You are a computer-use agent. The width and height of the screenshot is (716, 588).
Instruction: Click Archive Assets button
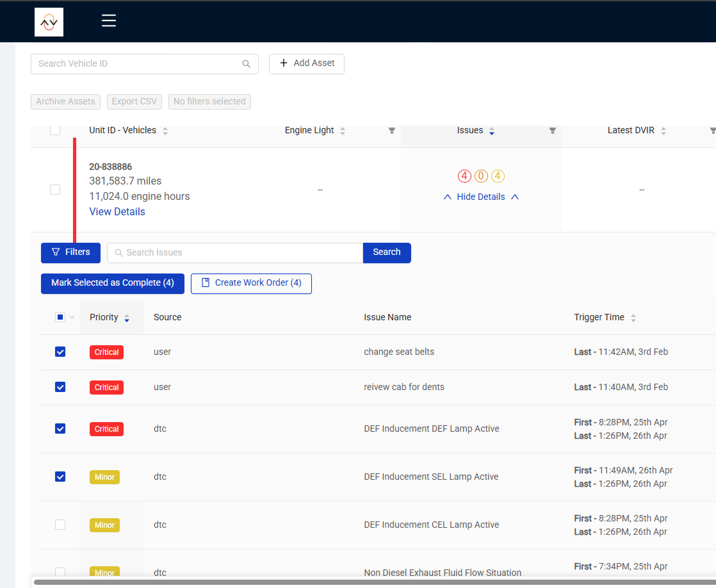(x=65, y=101)
